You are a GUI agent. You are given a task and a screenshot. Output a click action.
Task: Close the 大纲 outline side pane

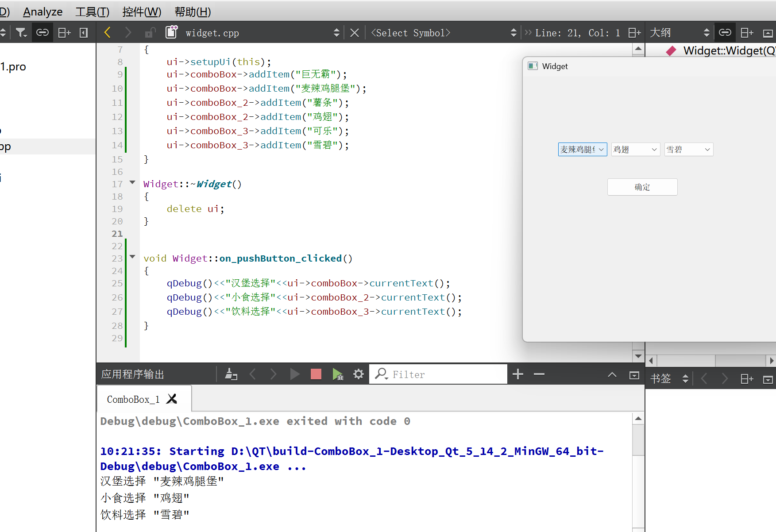[x=768, y=33]
